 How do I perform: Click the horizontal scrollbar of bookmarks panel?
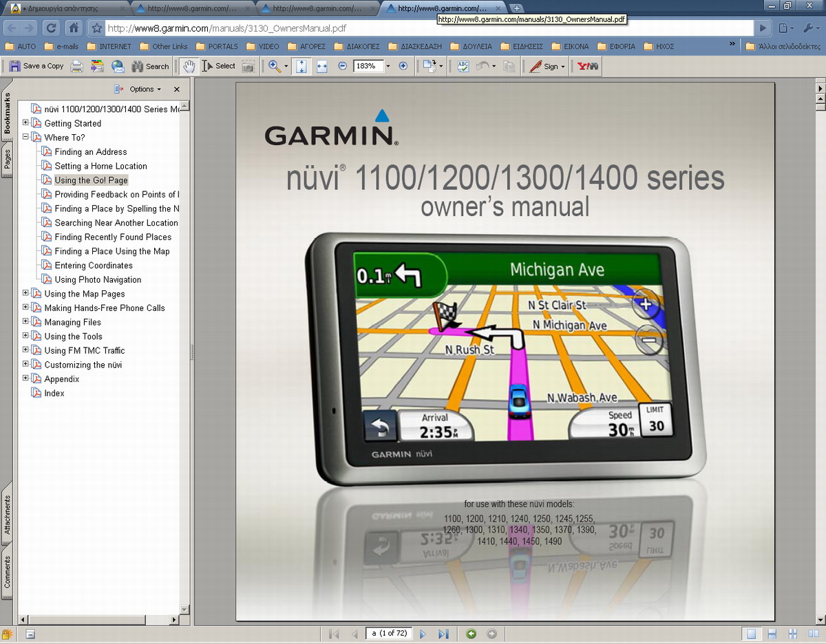coord(98,619)
